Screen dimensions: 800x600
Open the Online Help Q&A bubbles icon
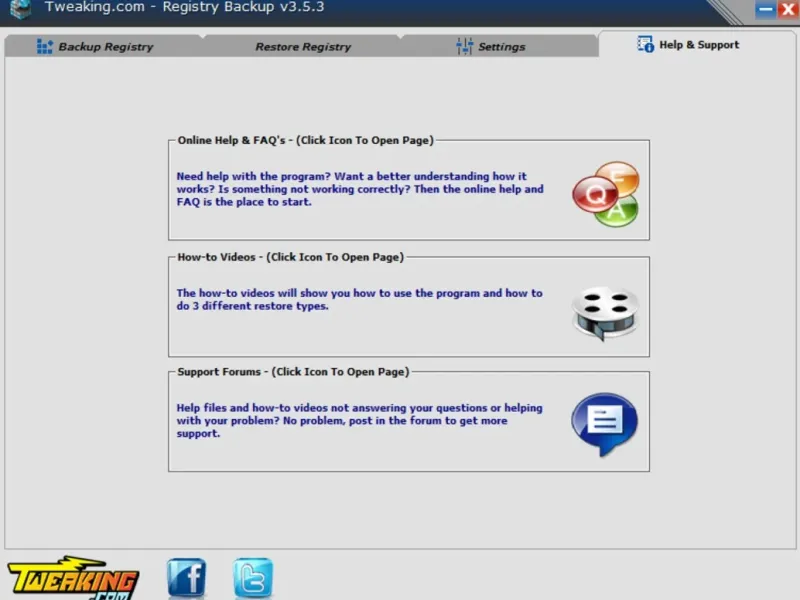pyautogui.click(x=606, y=194)
